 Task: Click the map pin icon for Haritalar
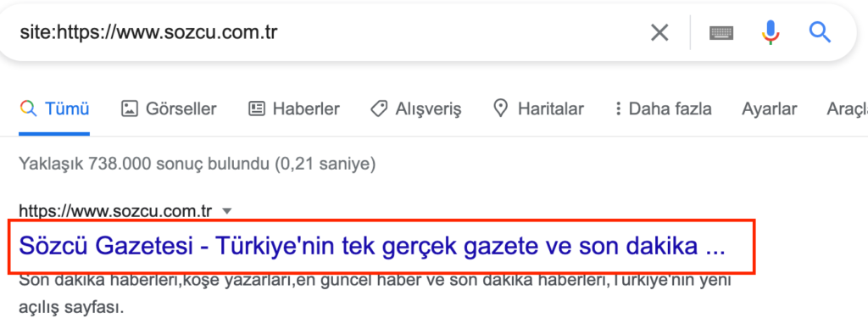pos(500,109)
